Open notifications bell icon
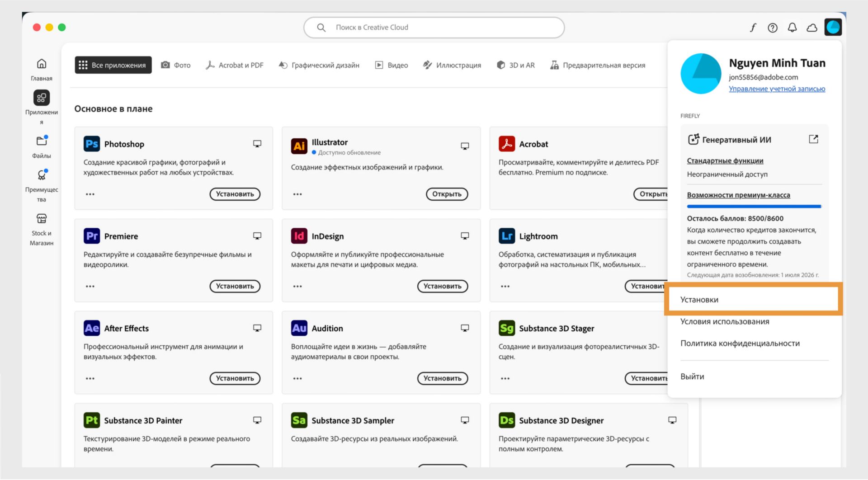This screenshot has height=480, width=868. point(792,28)
